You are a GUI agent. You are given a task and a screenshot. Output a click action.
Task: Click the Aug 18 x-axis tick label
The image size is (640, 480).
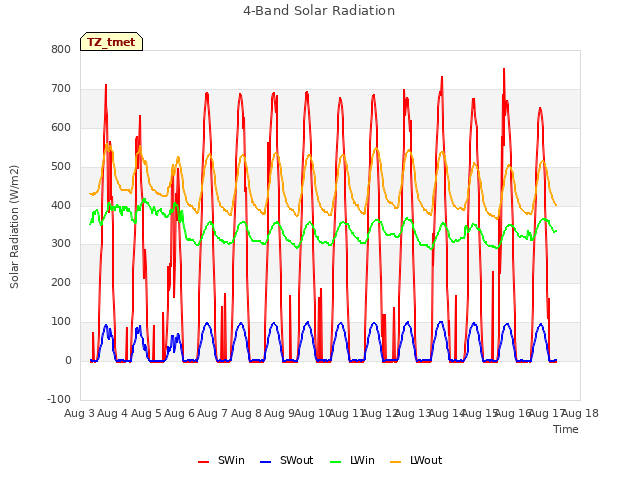pyautogui.click(x=580, y=413)
